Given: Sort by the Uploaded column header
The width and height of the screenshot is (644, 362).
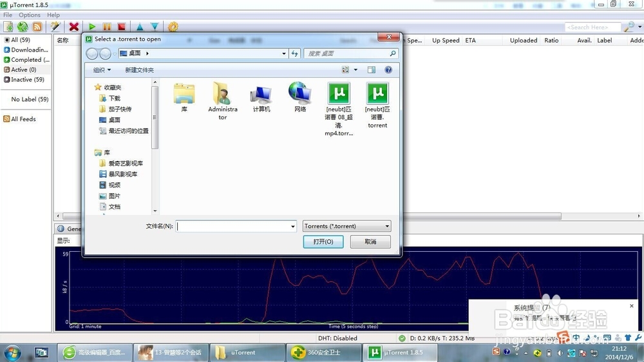Looking at the screenshot, I should click(x=524, y=41).
